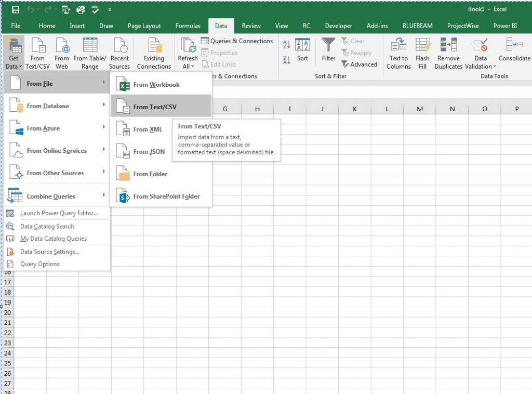Click the Flash Fill icon
Image resolution: width=532 pixels, height=394 pixels.
(422, 53)
